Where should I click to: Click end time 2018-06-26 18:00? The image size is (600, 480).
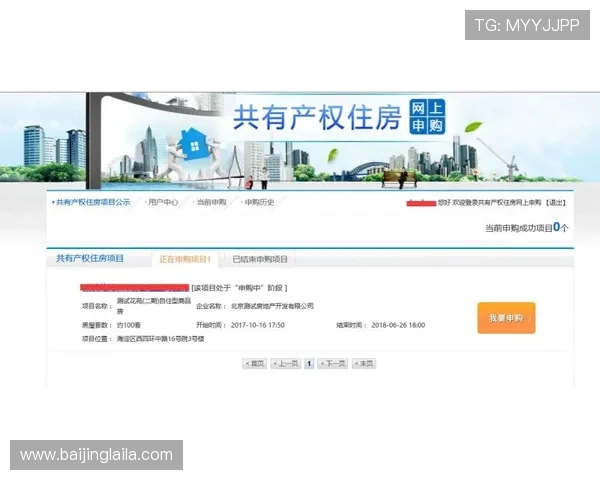point(398,325)
